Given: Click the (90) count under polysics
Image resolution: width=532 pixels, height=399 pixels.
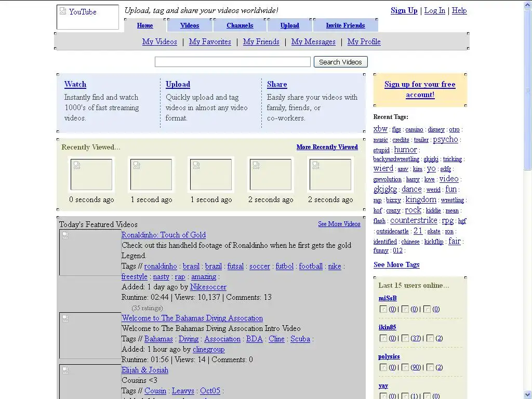Looking at the screenshot, I should [416, 367].
